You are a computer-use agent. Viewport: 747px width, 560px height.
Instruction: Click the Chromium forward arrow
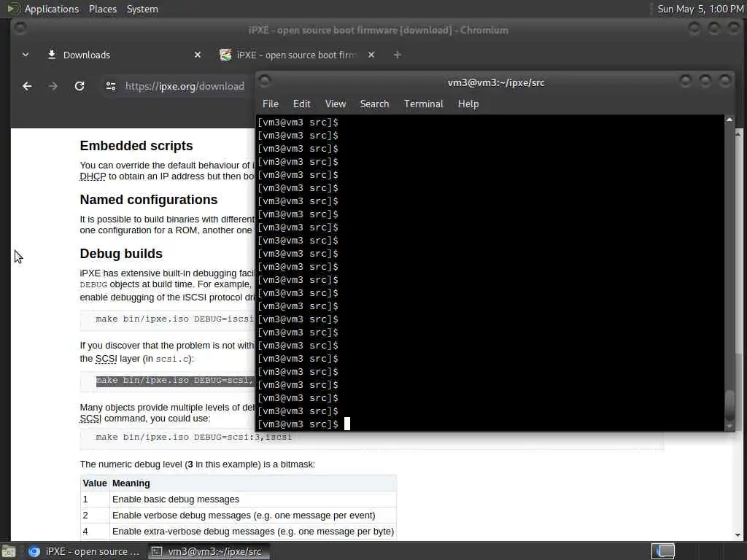pyautogui.click(x=53, y=86)
